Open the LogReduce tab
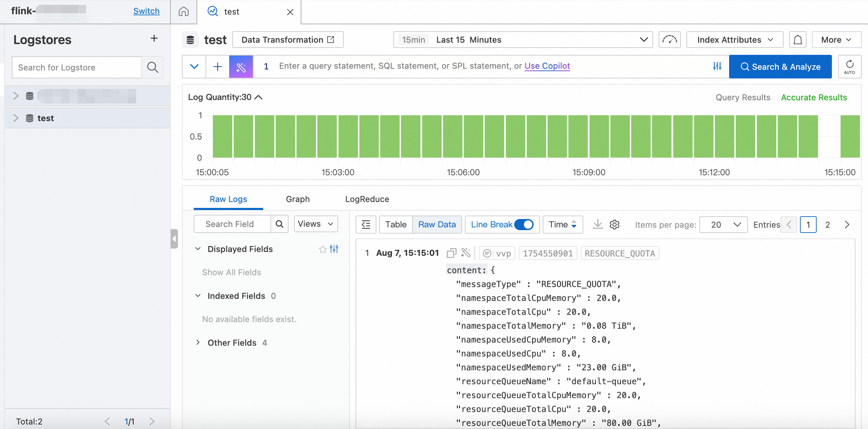The height and width of the screenshot is (429, 868). coord(367,199)
